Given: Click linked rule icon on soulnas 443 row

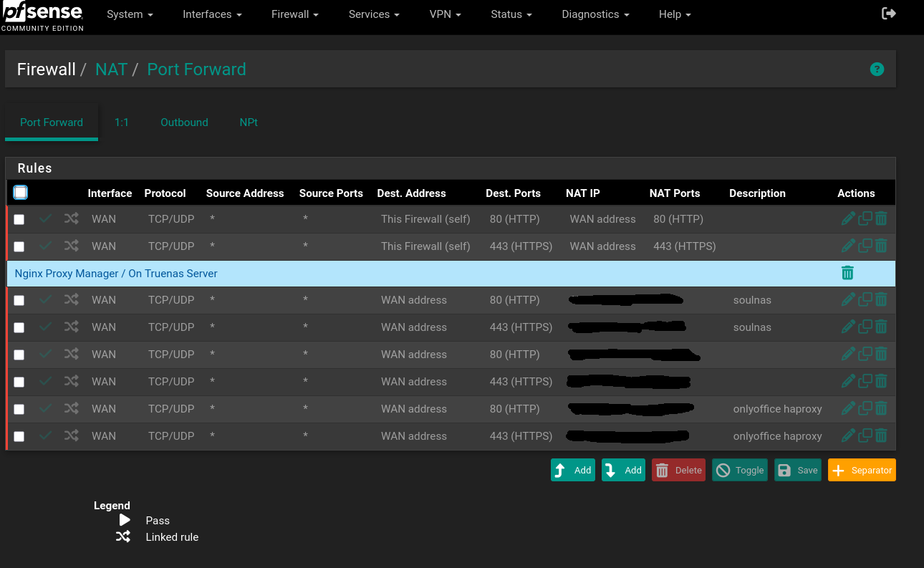Looking at the screenshot, I should (71, 327).
